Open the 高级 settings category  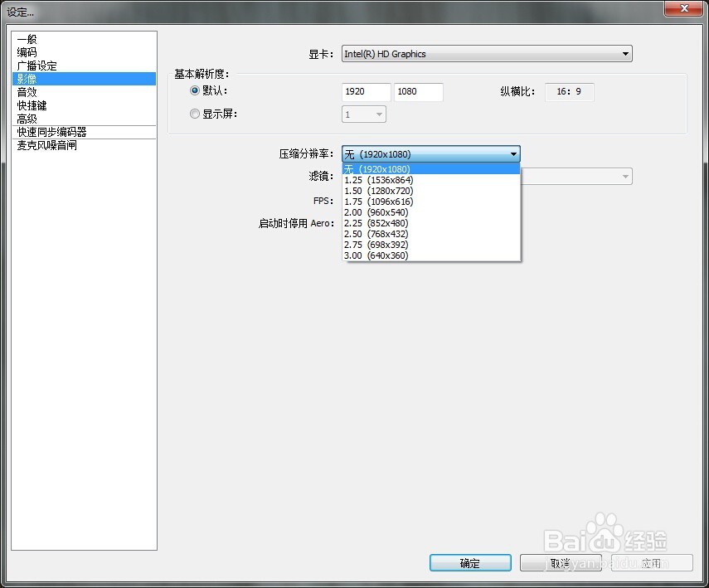tap(84, 119)
